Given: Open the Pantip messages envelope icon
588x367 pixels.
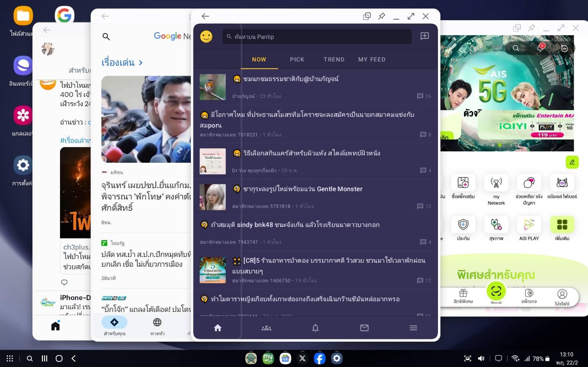Looking at the screenshot, I should 364,328.
